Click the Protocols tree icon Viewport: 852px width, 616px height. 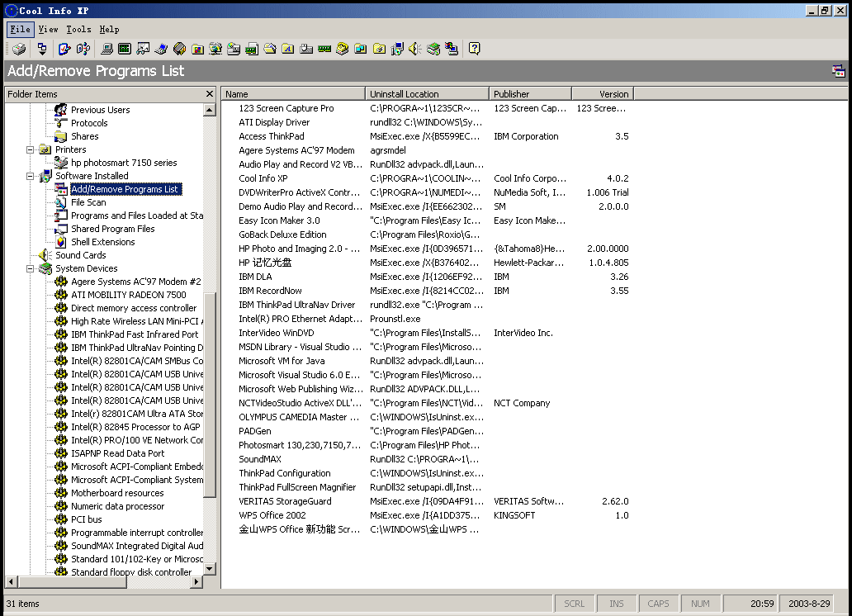pyautogui.click(x=61, y=123)
